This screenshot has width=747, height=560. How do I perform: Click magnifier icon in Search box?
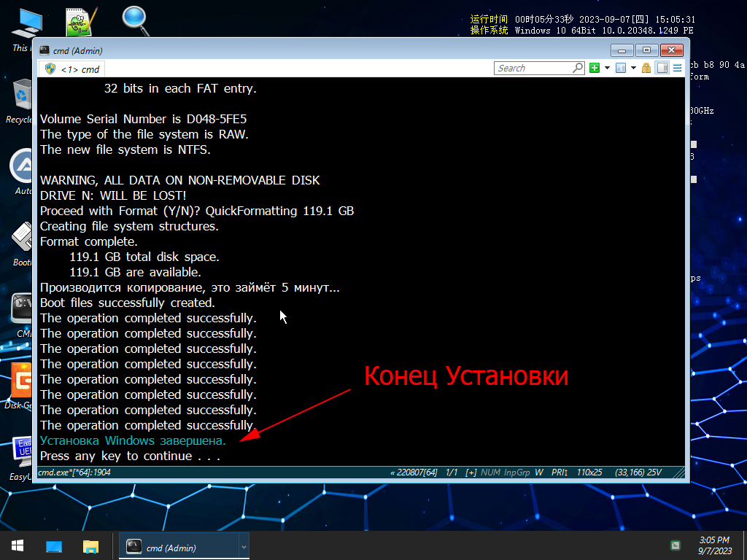pos(578,68)
